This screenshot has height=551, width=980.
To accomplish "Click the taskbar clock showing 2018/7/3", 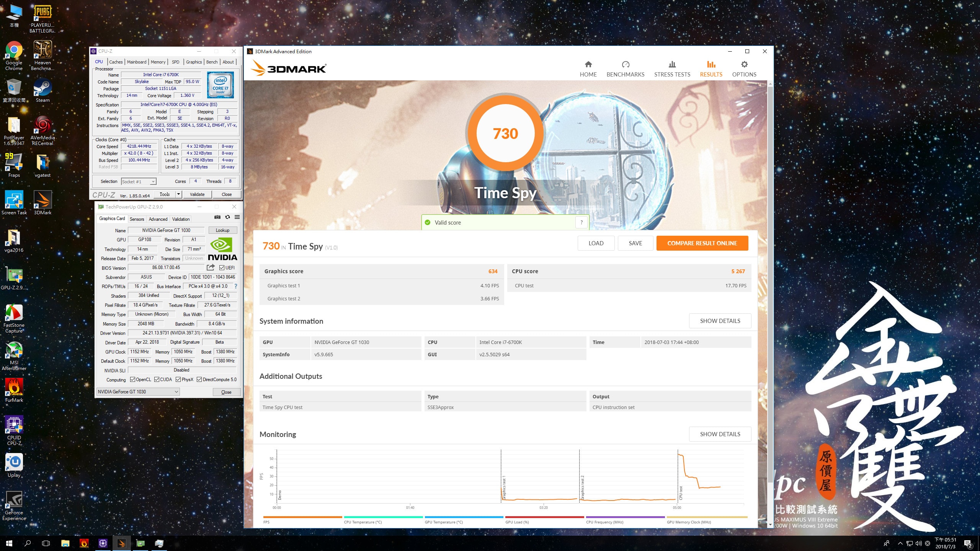I will tap(946, 543).
